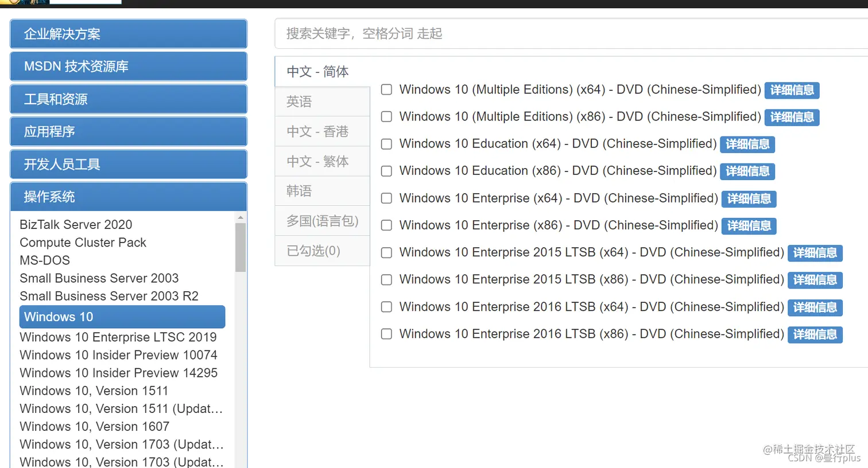Check Windows 10 Multiple Editions x86 checkbox

[x=387, y=116]
